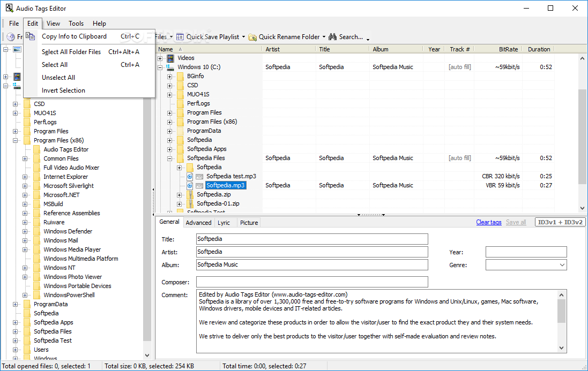
Task: Click the picture thumbnail icon of Softpedia test.mp3
Action: (199, 176)
